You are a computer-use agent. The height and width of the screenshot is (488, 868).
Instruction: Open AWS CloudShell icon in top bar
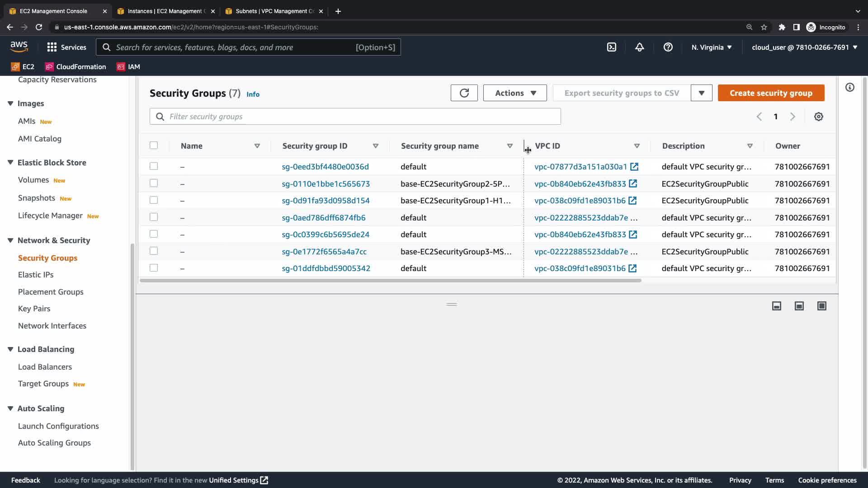pos(611,47)
